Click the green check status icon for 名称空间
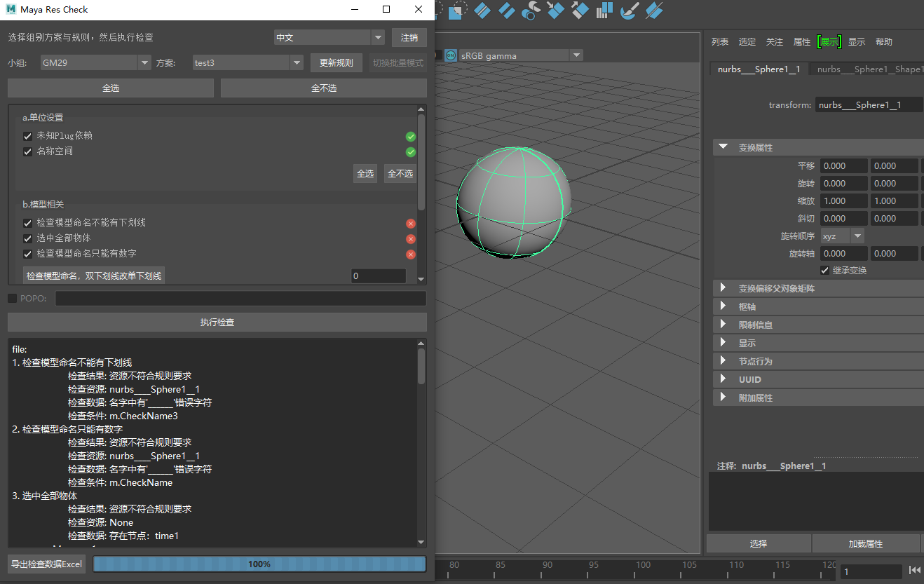 click(411, 152)
